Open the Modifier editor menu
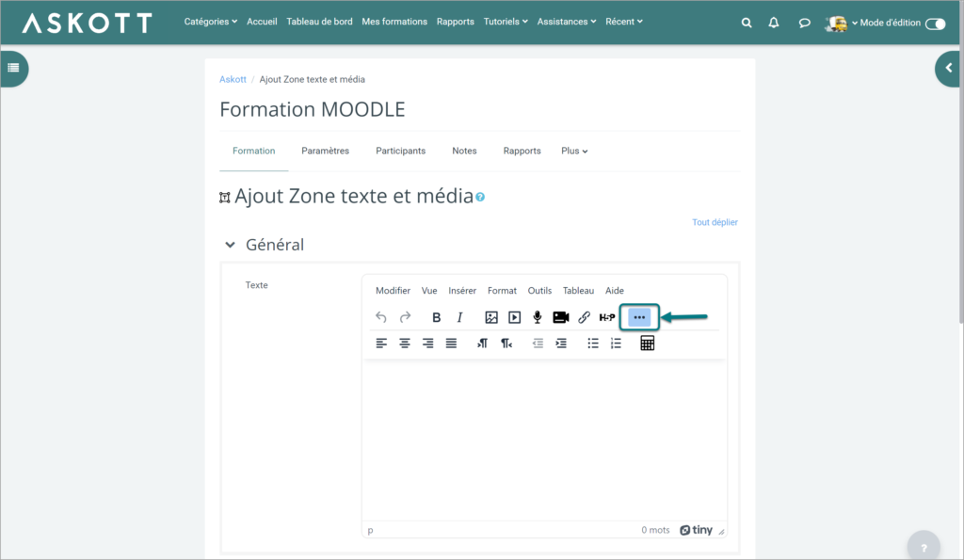 (x=393, y=291)
